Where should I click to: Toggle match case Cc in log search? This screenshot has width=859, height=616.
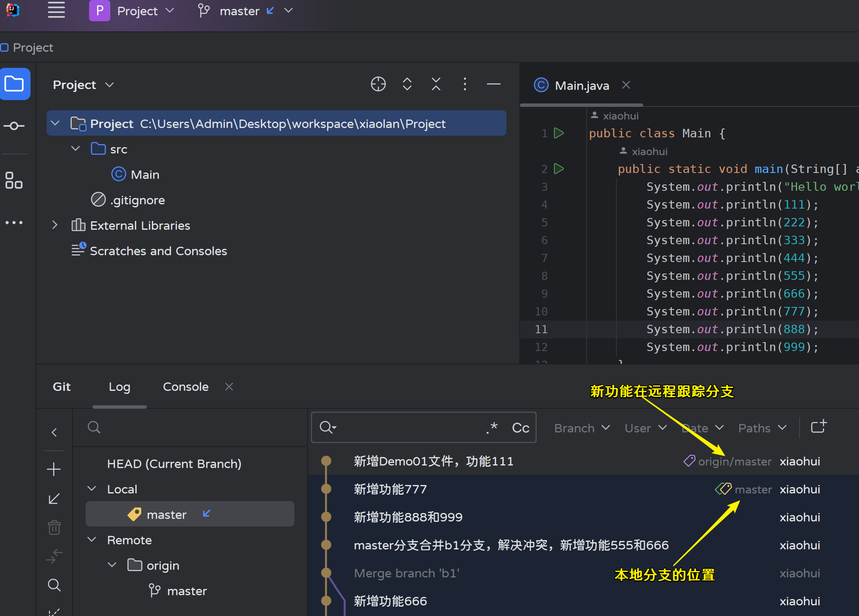coord(520,428)
